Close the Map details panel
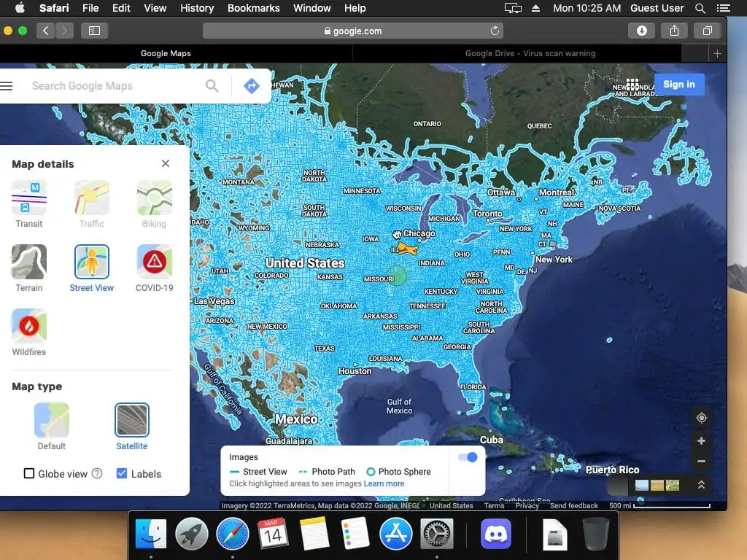 (x=166, y=163)
